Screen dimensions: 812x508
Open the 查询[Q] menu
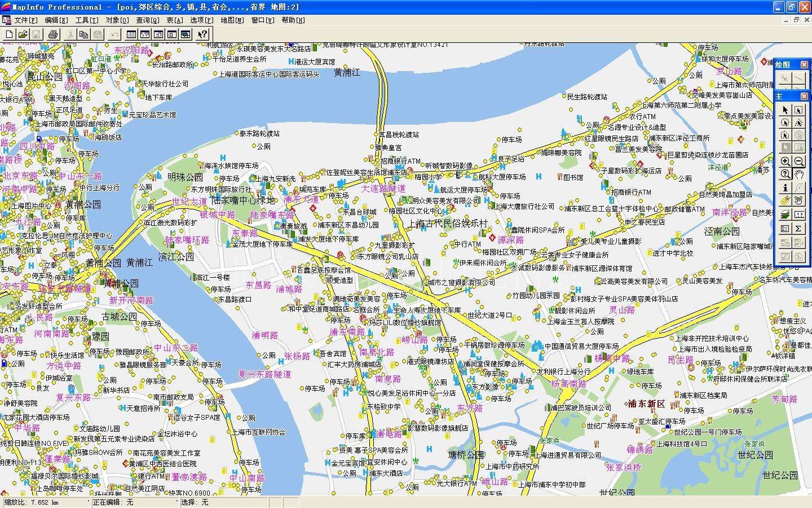[x=148, y=20]
